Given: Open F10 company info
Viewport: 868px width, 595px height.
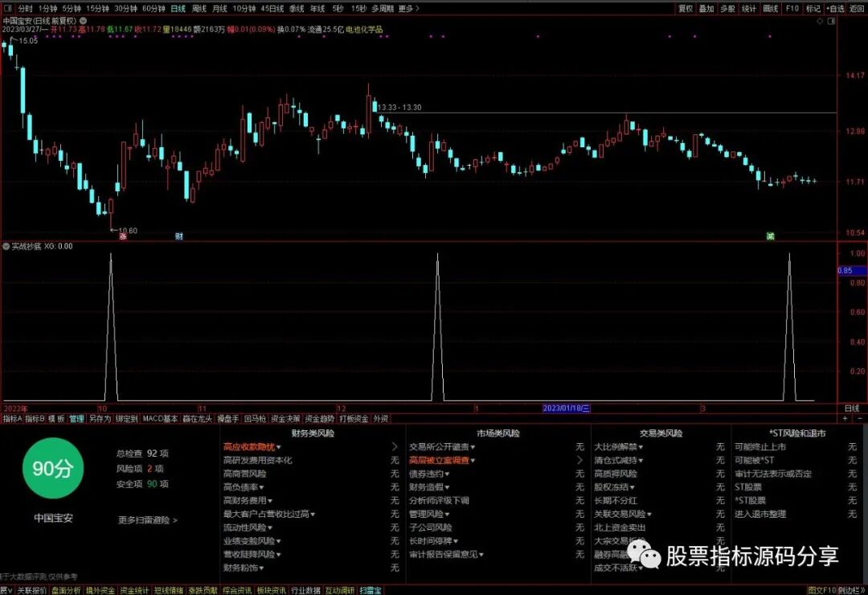Looking at the screenshot, I should click(x=792, y=8).
